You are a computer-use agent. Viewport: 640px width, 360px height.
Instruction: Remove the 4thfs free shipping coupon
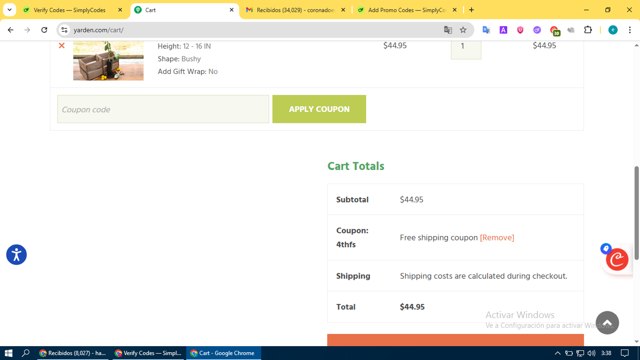(497, 238)
